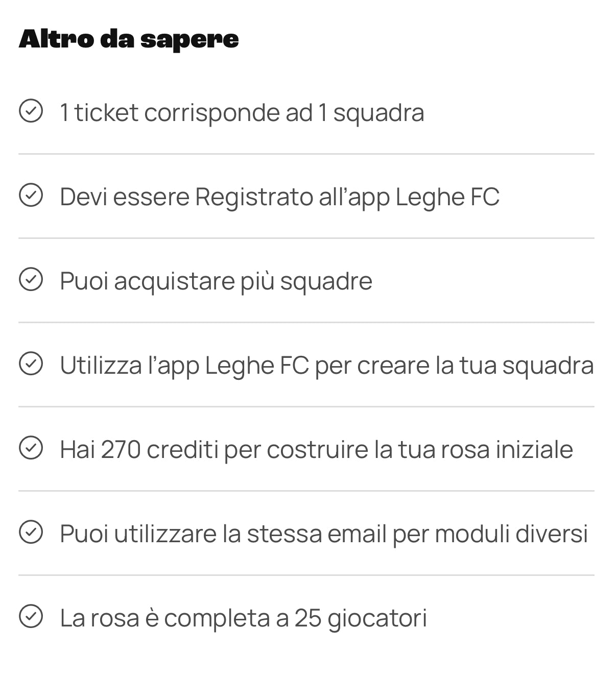Click the check circle next to 'Puoi utilizzare la stessa email'
The image size is (616, 677).
31,533
